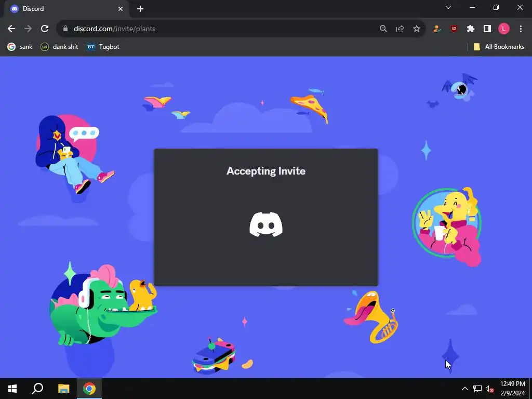Open the Tugbot bookmark
Image resolution: width=532 pixels, height=399 pixels.
point(103,47)
